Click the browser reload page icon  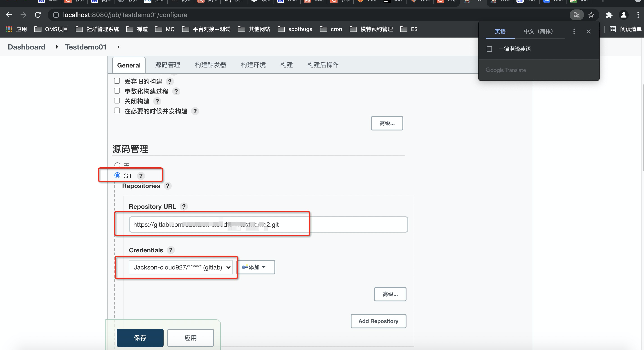tap(38, 15)
